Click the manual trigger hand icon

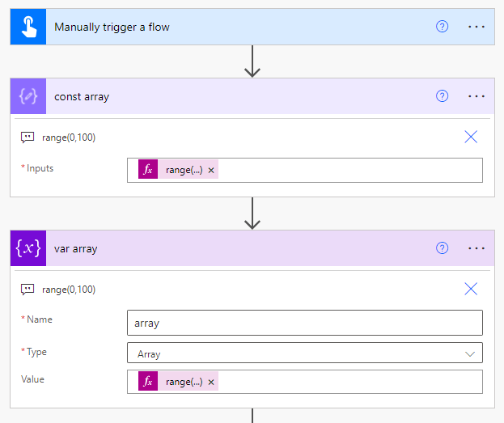28,27
